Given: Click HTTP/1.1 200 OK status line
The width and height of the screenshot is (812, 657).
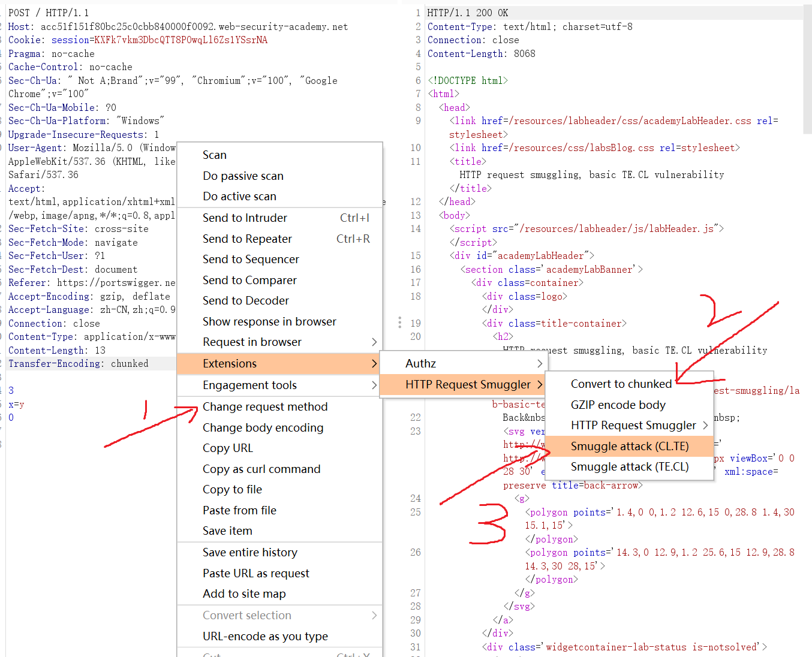Looking at the screenshot, I should click(x=468, y=13).
